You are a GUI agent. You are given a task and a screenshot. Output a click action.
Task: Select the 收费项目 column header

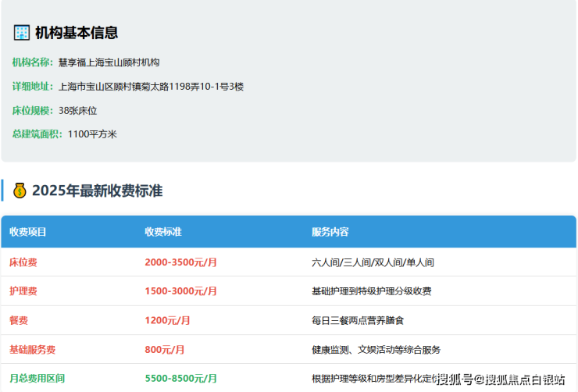(x=28, y=232)
